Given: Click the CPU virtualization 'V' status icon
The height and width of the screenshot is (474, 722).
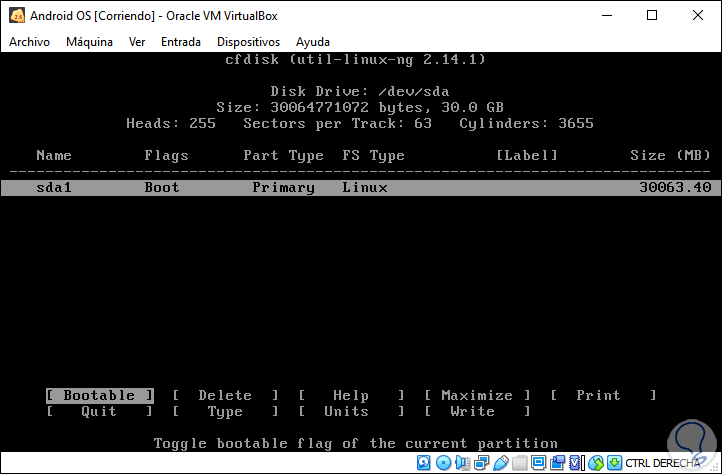Looking at the screenshot, I should (x=576, y=462).
